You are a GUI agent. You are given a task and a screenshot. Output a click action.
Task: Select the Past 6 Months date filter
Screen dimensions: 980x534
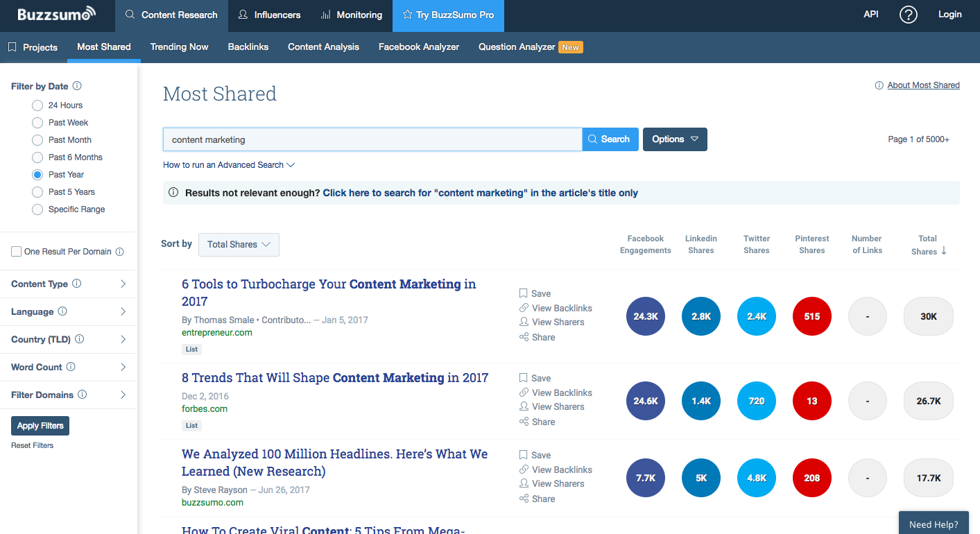point(37,157)
